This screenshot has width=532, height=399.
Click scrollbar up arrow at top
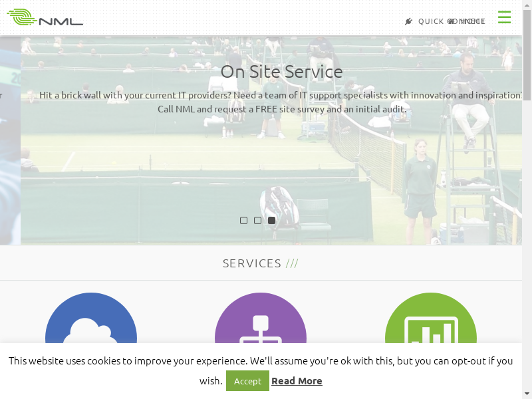pyautogui.click(x=527, y=5)
